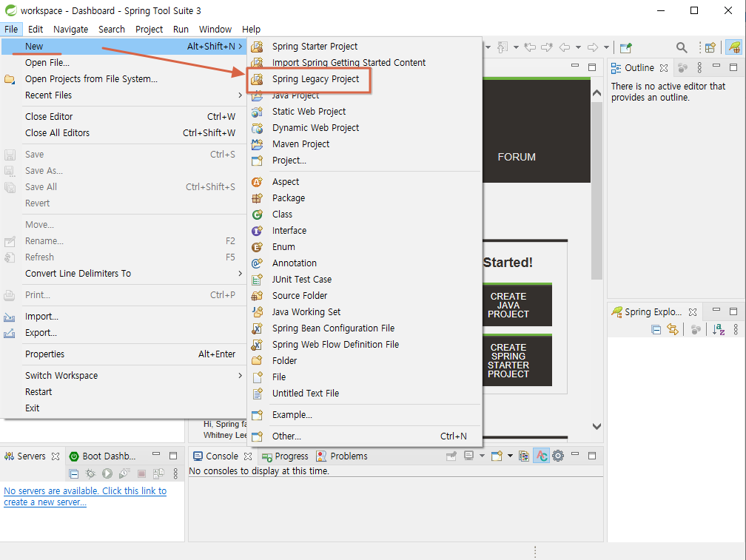
Task: Open the Window menu
Action: tap(215, 29)
